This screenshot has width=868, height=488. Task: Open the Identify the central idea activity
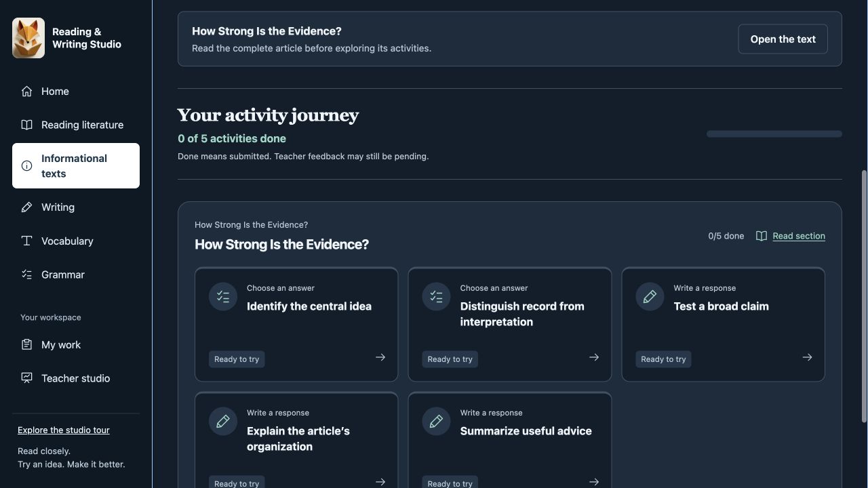pyautogui.click(x=296, y=325)
